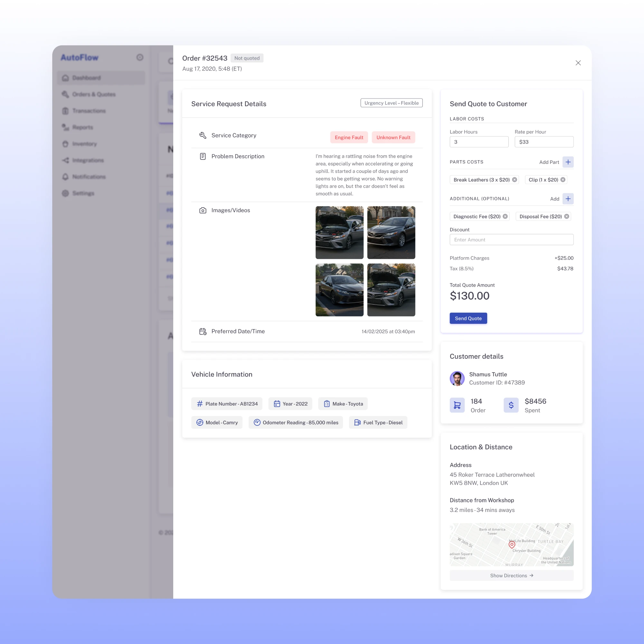
Task: Open Orders & Quotes in sidebar
Action: point(94,94)
